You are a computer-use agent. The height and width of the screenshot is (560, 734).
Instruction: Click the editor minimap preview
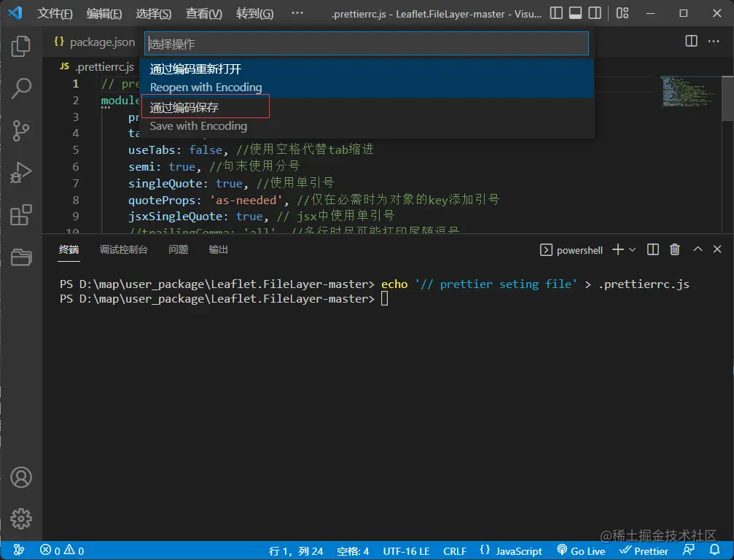pyautogui.click(x=688, y=92)
